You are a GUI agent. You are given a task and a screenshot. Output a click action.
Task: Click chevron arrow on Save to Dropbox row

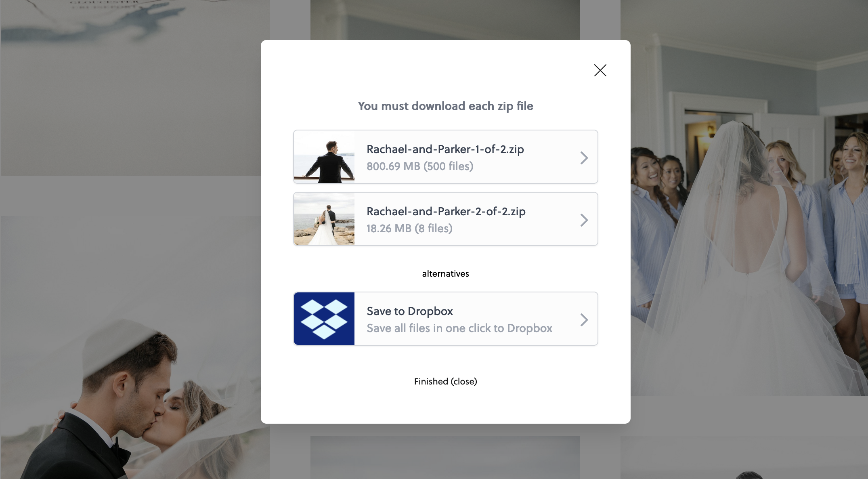pyautogui.click(x=584, y=319)
